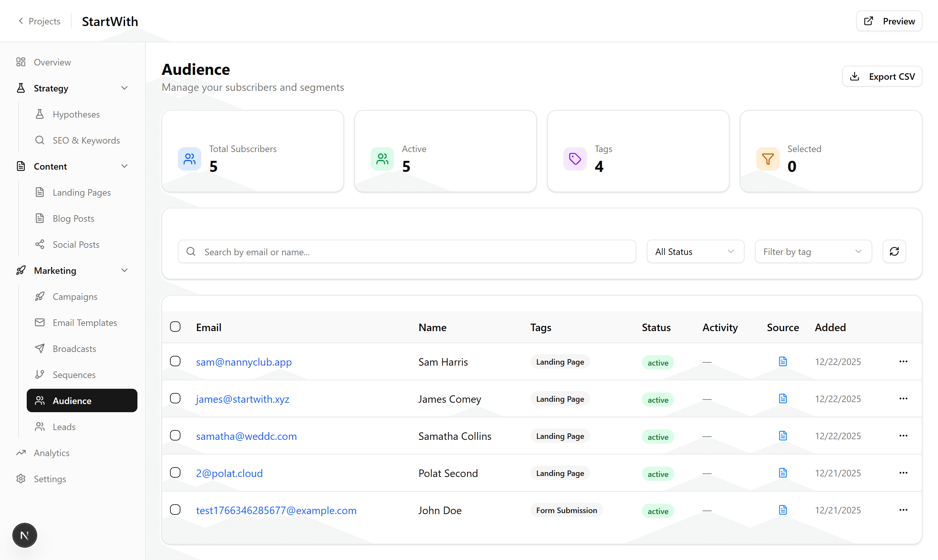
Task: Open the source document icon for Sam Harris
Action: click(783, 361)
